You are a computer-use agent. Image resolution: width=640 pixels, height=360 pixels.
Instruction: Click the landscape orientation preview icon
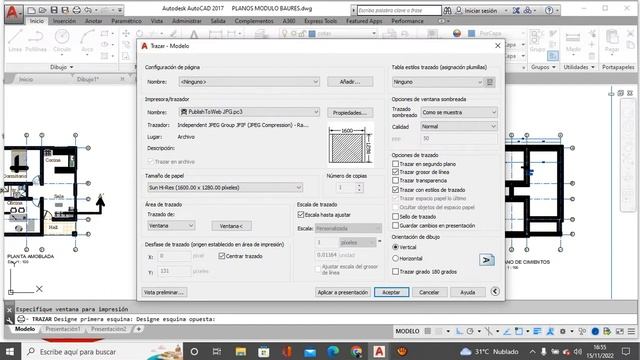(x=487, y=260)
